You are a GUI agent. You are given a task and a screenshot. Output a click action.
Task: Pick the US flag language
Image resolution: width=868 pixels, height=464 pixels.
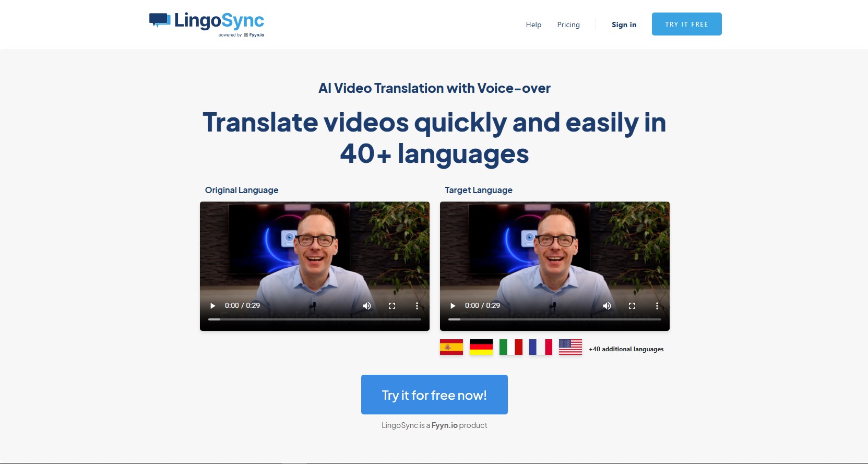point(570,347)
